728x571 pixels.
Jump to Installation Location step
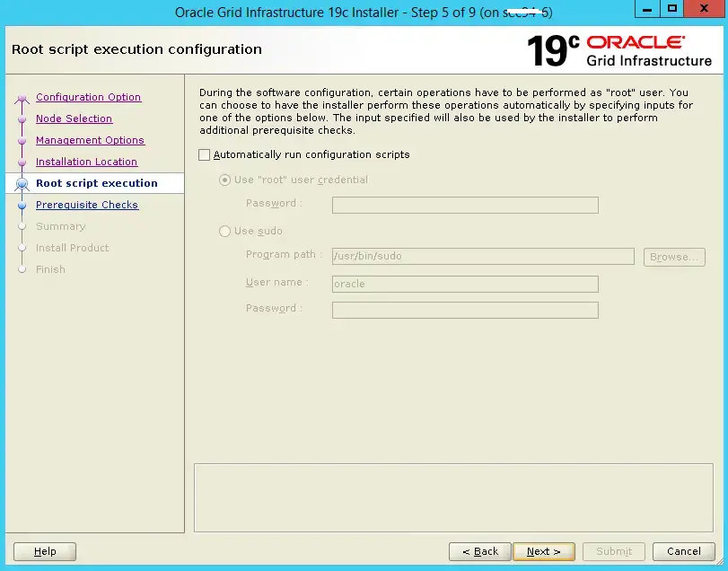(x=86, y=162)
